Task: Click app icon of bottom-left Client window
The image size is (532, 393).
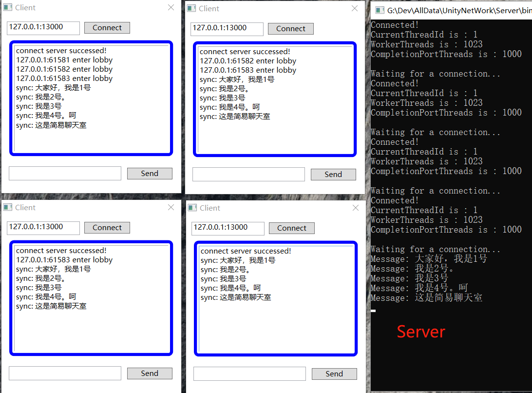Action: [8, 208]
